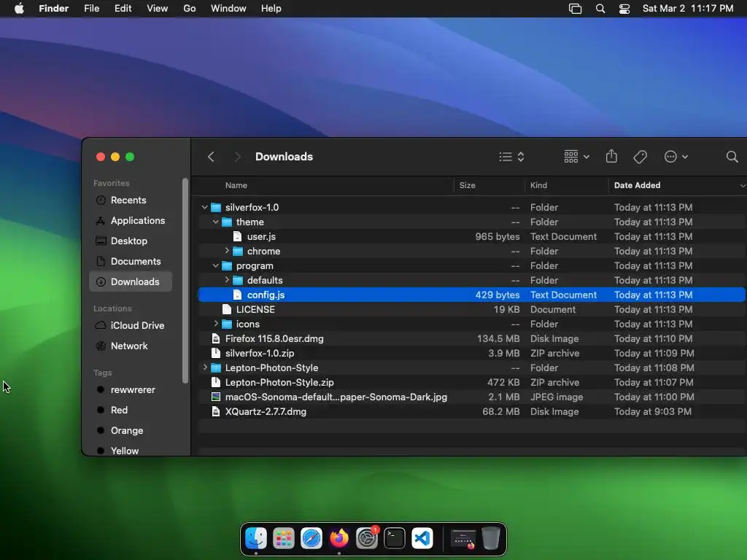The image size is (747, 560).
Task: Open Spotlight search in the menu bar
Action: pos(600,9)
